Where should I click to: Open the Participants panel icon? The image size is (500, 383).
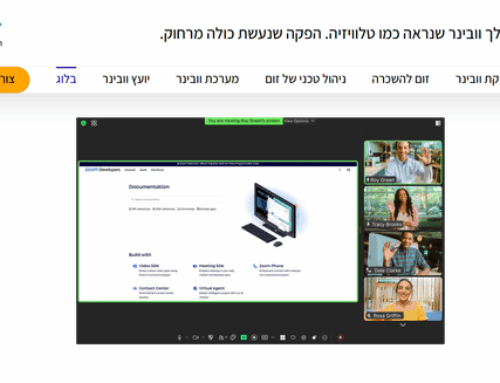coord(221,338)
